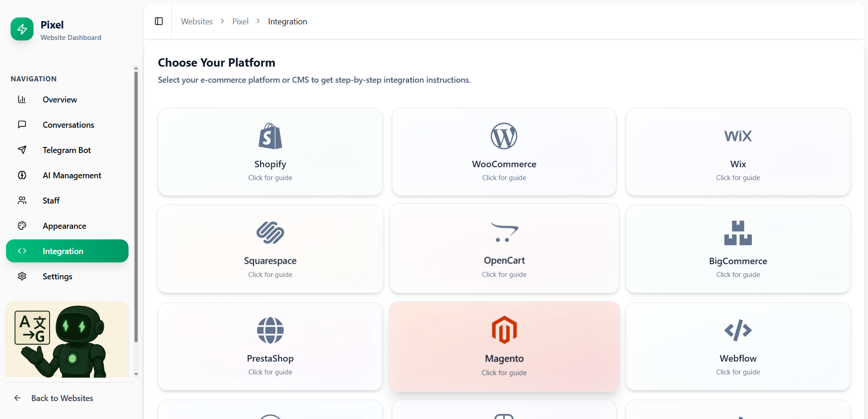Click the WooCommerce logo icon
This screenshot has height=419, width=868.
click(x=504, y=136)
